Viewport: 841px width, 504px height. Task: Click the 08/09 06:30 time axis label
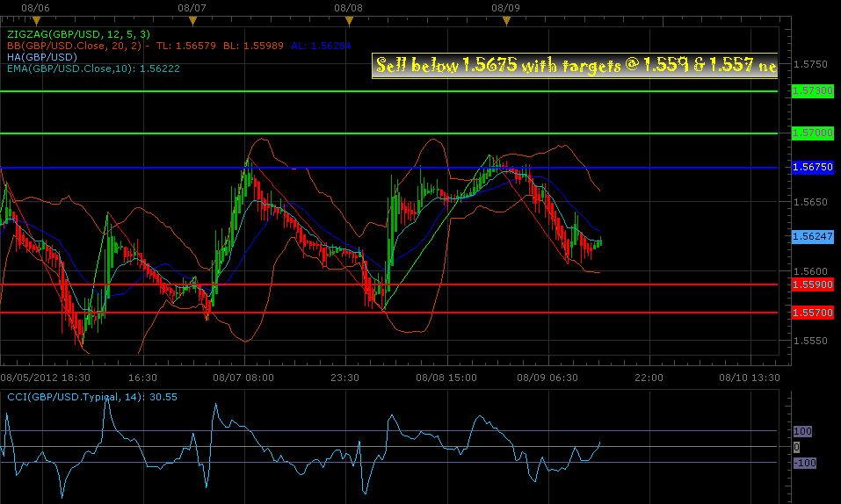tap(547, 378)
